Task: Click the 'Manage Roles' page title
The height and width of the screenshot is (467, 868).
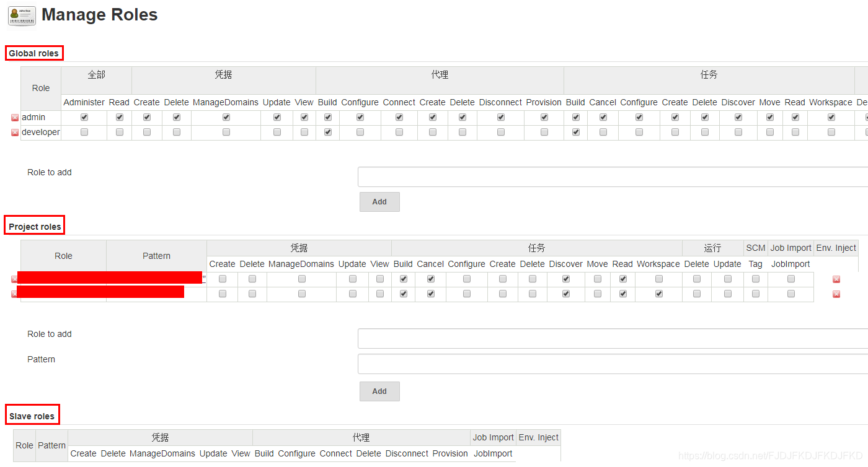Action: pos(100,15)
